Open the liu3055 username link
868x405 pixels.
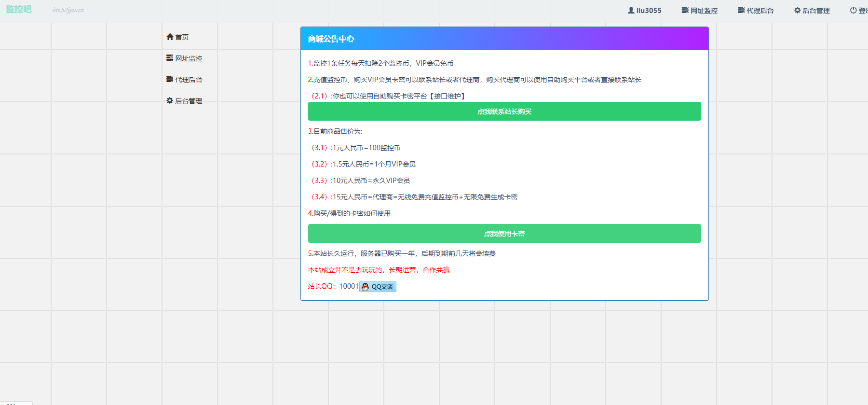tap(649, 11)
